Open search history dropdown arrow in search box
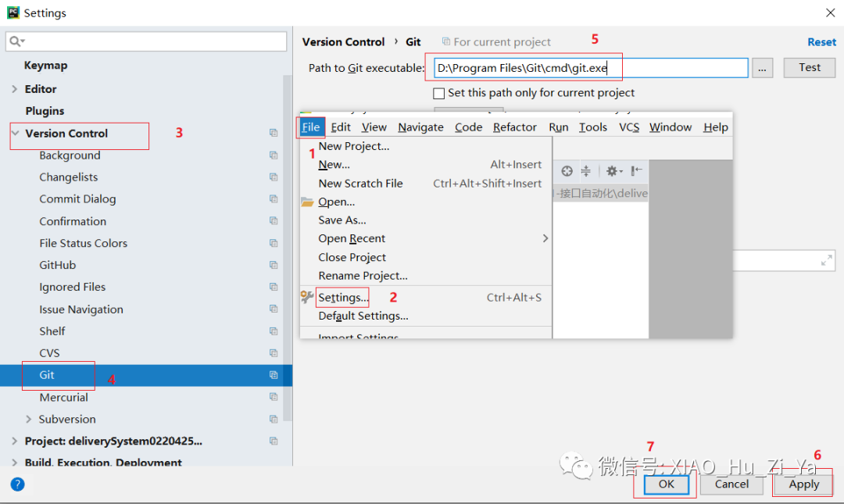This screenshot has height=504, width=844. click(x=23, y=41)
